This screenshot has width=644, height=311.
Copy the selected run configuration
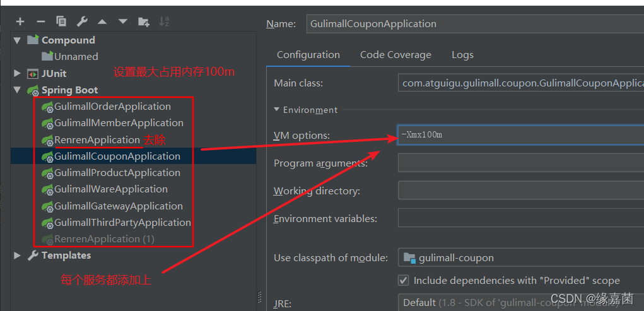[x=61, y=22]
